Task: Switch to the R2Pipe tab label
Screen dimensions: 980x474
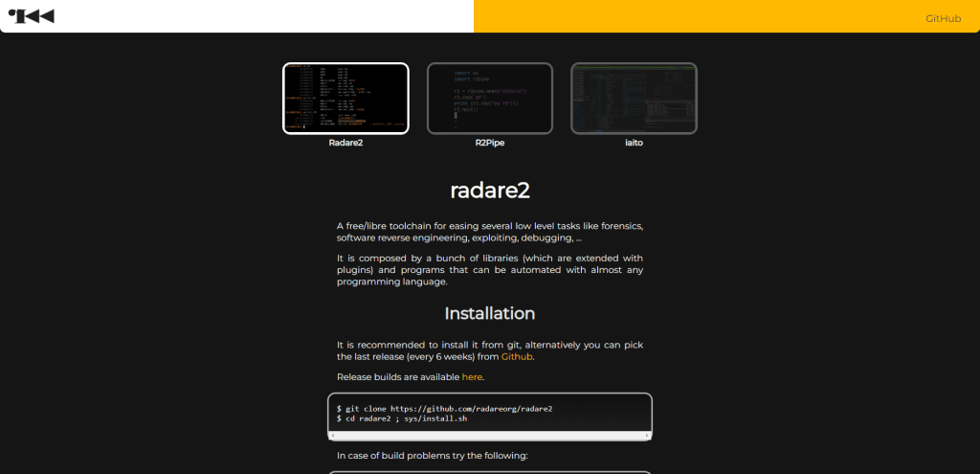Action: click(x=489, y=143)
